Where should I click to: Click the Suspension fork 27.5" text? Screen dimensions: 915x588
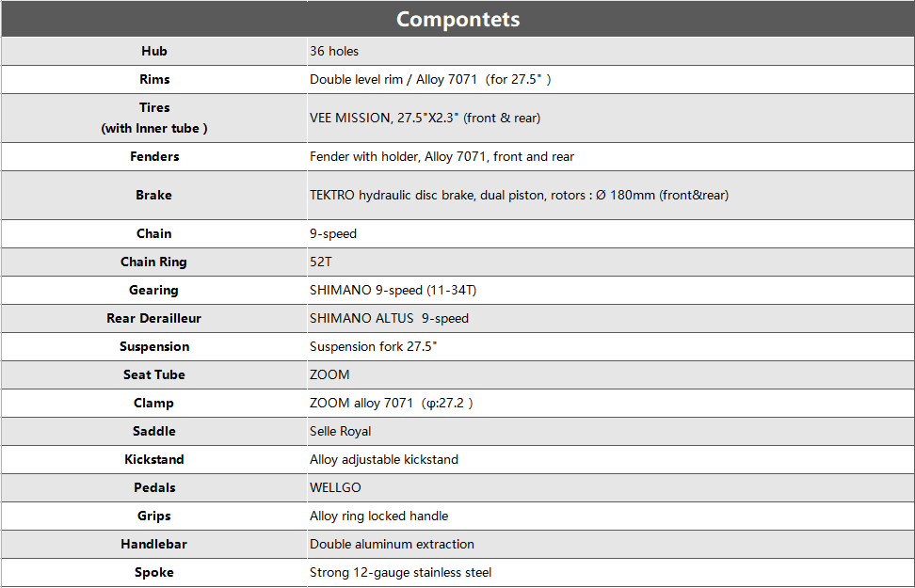pyautogui.click(x=373, y=346)
